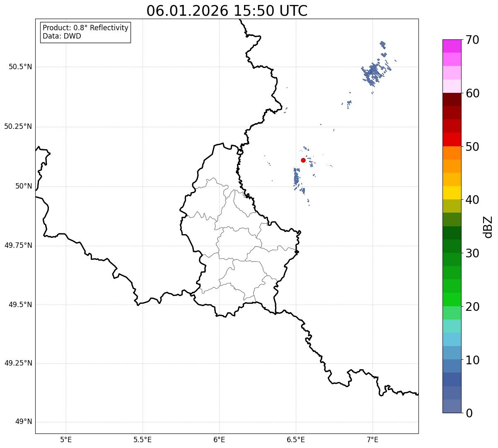Click the 49.25°N latitude label

(18, 363)
